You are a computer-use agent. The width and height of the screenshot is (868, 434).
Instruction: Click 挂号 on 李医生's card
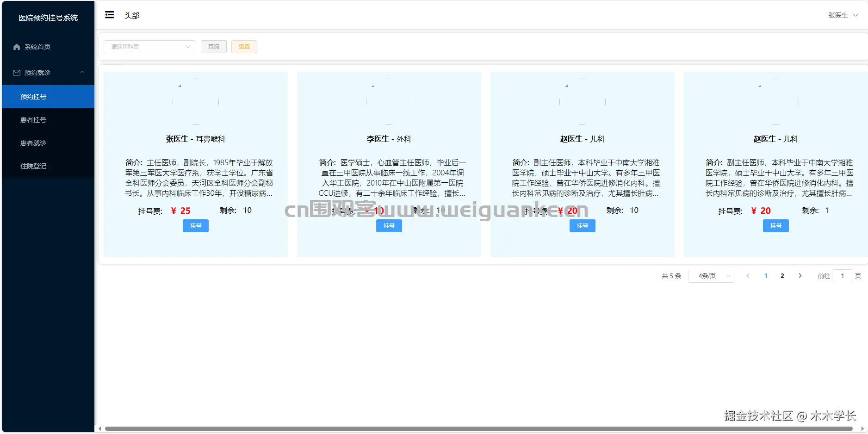pos(389,226)
